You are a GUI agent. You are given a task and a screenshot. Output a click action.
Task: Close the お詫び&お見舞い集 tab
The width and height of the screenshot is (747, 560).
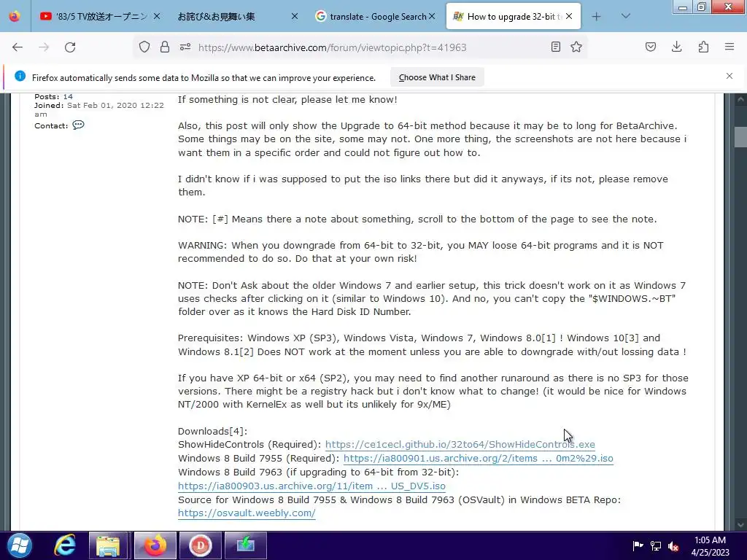pyautogui.click(x=295, y=16)
